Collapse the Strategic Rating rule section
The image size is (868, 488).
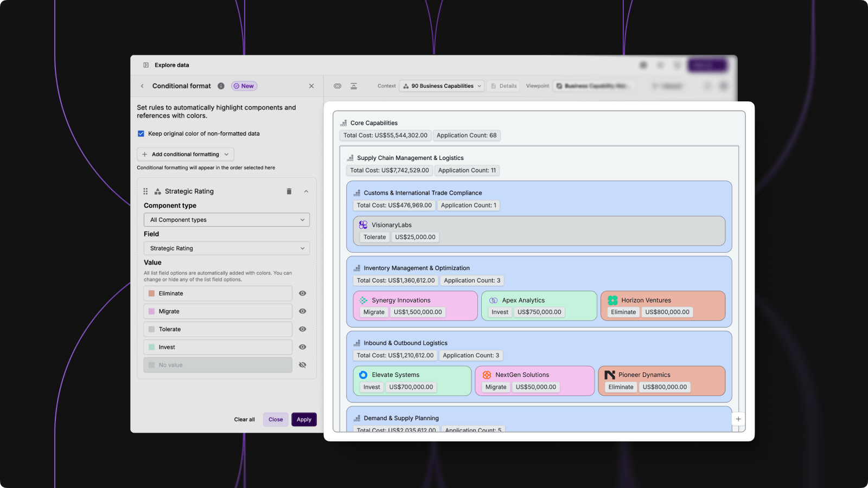306,191
